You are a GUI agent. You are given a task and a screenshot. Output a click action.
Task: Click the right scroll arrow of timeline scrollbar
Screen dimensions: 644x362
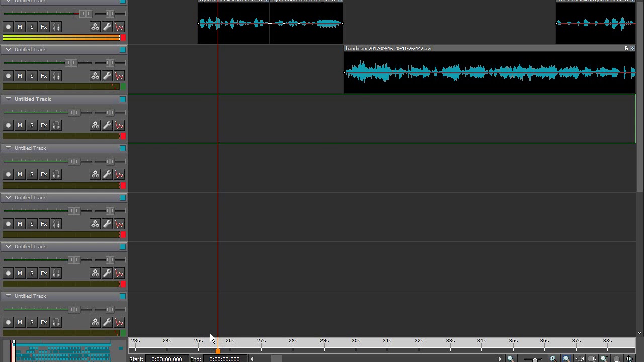[x=500, y=359]
